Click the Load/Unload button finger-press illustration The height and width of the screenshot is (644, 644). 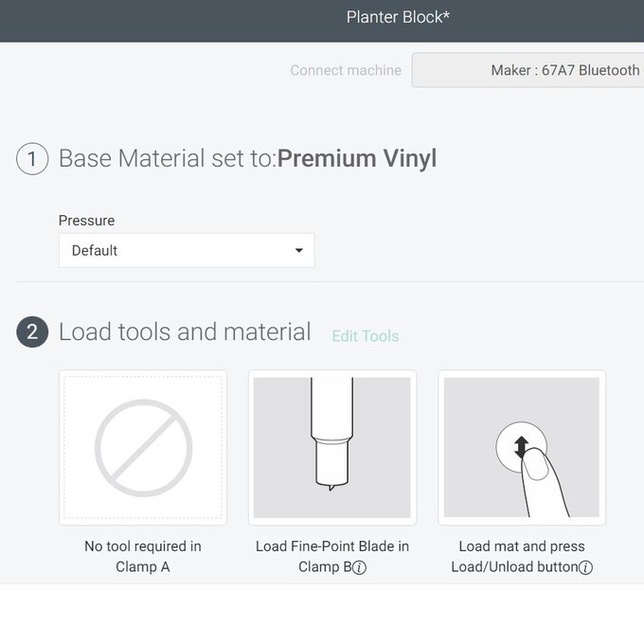tap(522, 447)
